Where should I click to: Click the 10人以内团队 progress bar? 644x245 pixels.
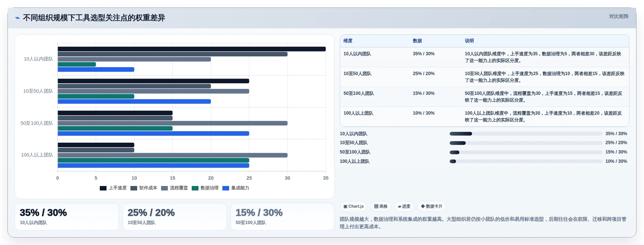[526, 134]
